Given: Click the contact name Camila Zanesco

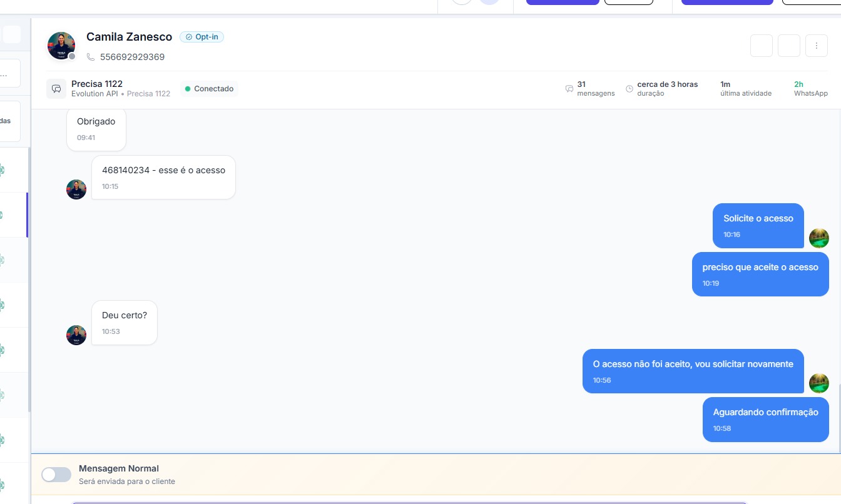Looking at the screenshot, I should tap(129, 37).
